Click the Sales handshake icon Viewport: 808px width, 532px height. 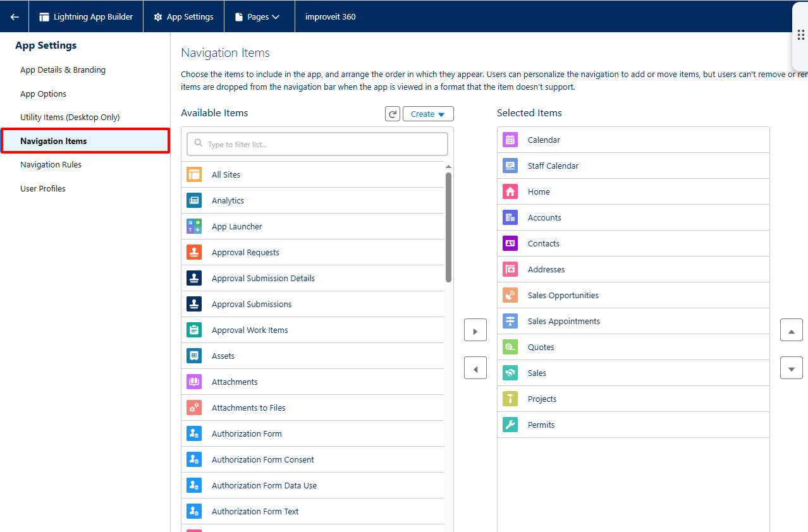click(510, 373)
